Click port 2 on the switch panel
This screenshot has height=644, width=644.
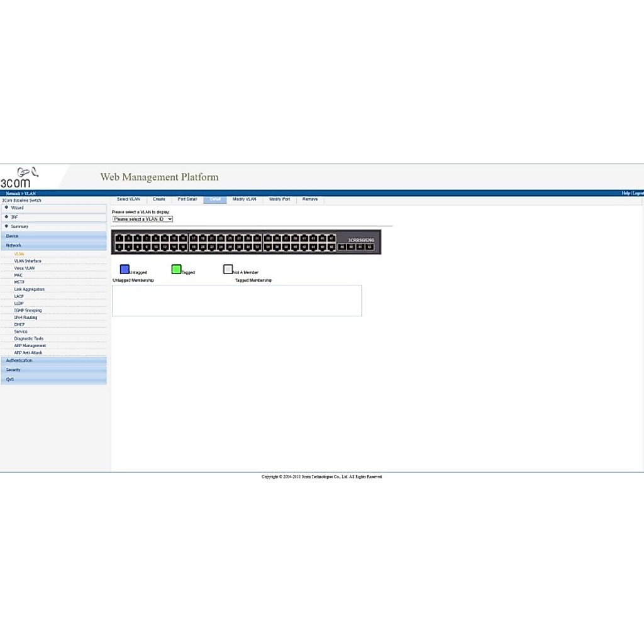tap(119, 247)
